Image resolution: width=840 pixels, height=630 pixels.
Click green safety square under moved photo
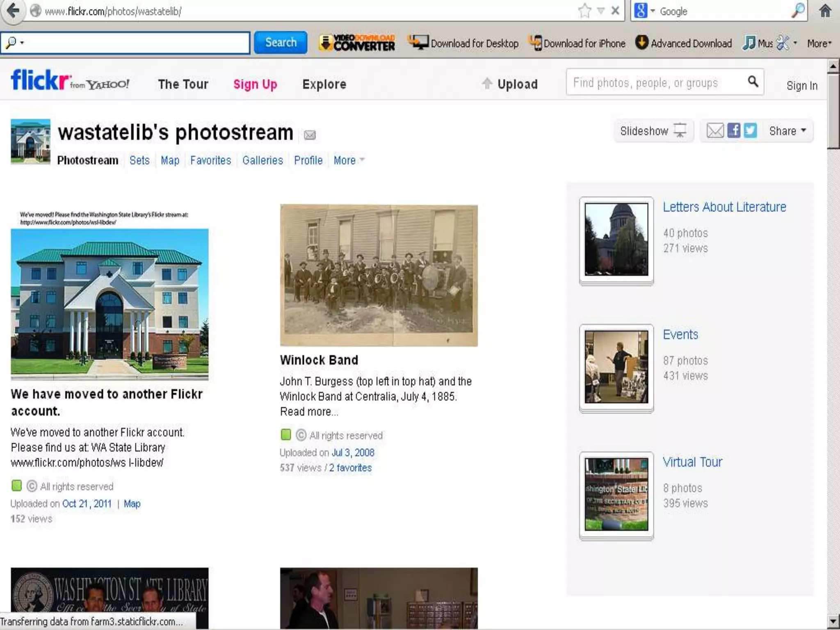[16, 486]
